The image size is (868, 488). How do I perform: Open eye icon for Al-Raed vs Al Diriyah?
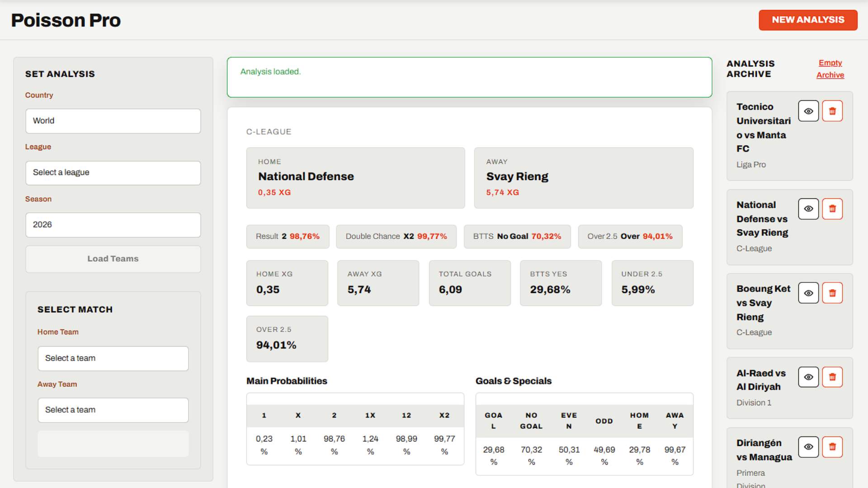[808, 377]
